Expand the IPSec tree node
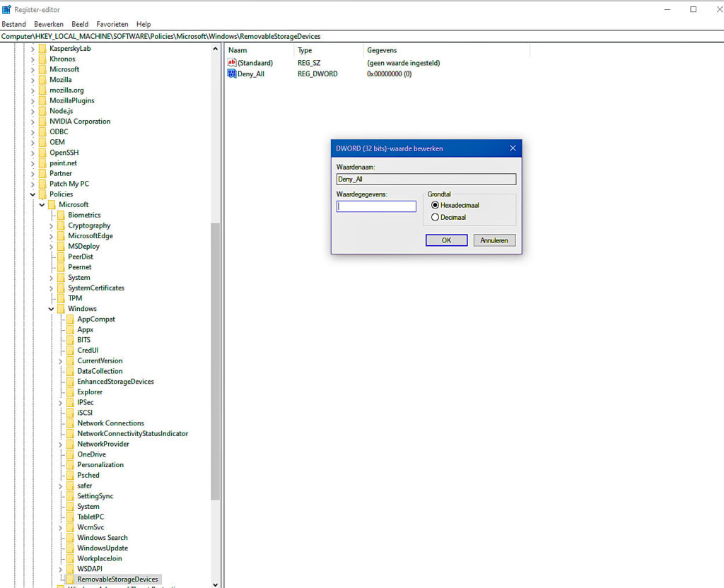 tap(61, 402)
